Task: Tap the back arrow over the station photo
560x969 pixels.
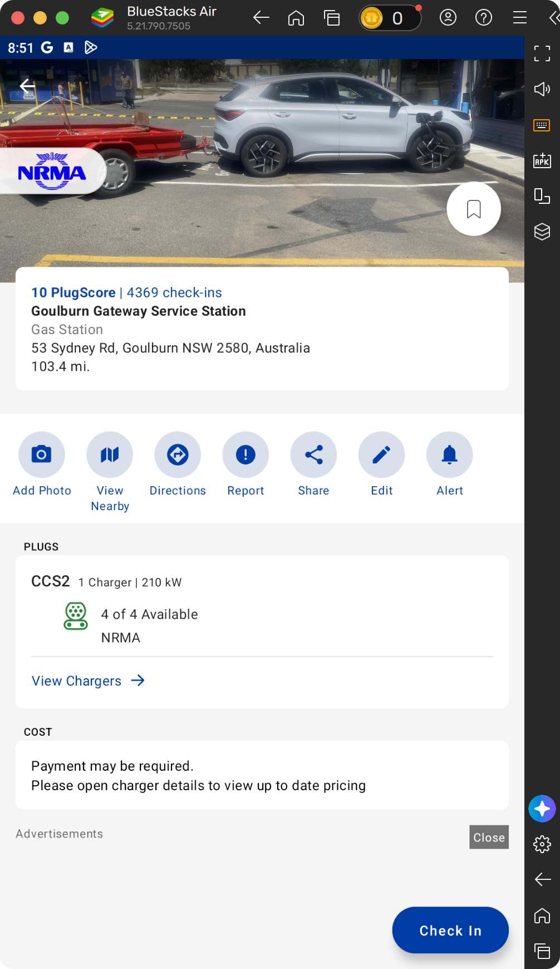Action: click(27, 86)
